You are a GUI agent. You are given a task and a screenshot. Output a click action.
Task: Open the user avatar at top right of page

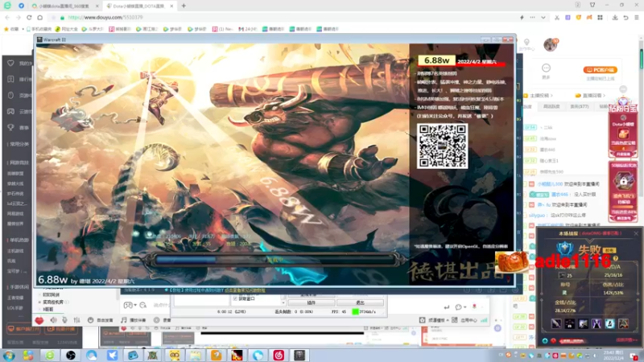click(x=551, y=44)
